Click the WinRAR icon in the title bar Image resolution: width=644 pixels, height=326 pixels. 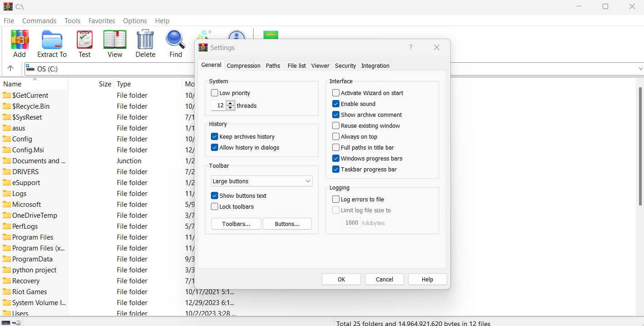(x=6, y=6)
